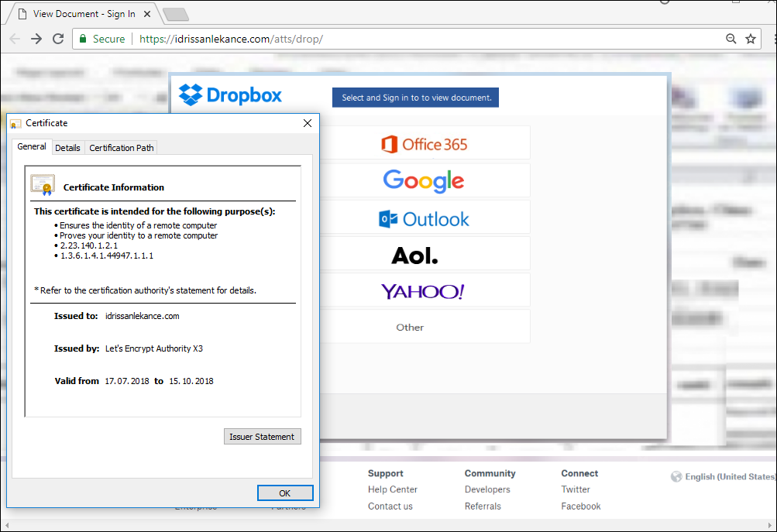Choose Google sign-in option
Viewport: 777px width, 532px height.
click(x=425, y=180)
